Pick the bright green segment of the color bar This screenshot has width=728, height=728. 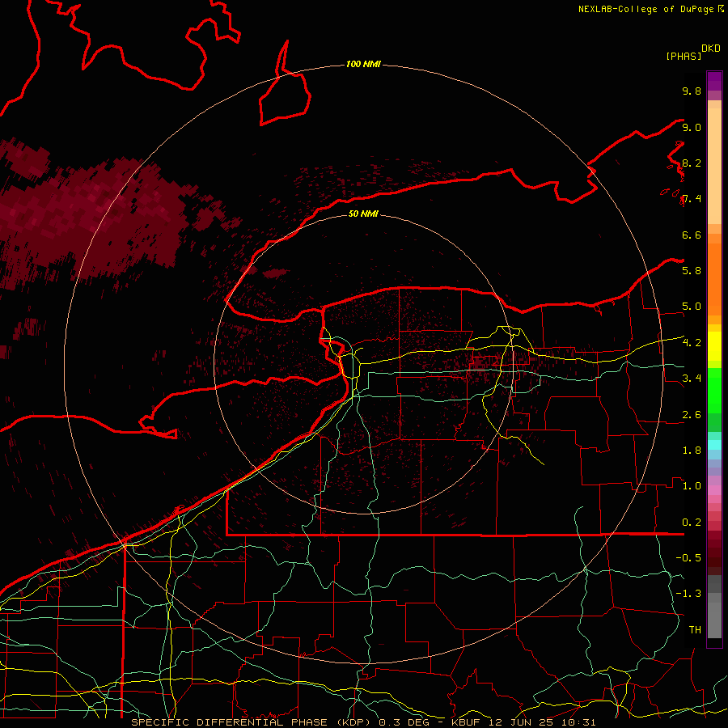tap(714, 390)
